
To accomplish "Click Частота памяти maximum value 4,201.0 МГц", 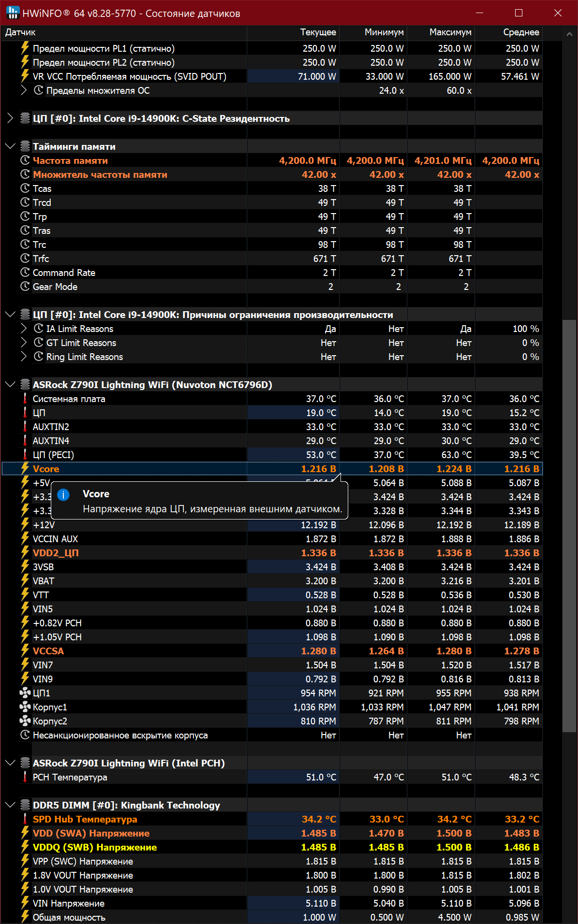I will tap(443, 160).
